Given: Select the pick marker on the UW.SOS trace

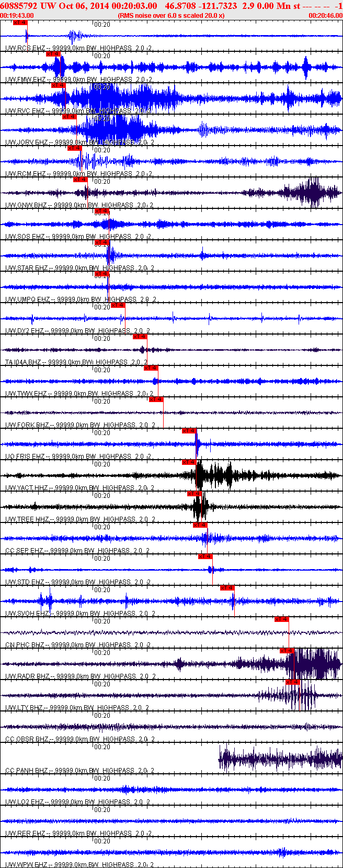Looking at the screenshot, I should tap(102, 211).
